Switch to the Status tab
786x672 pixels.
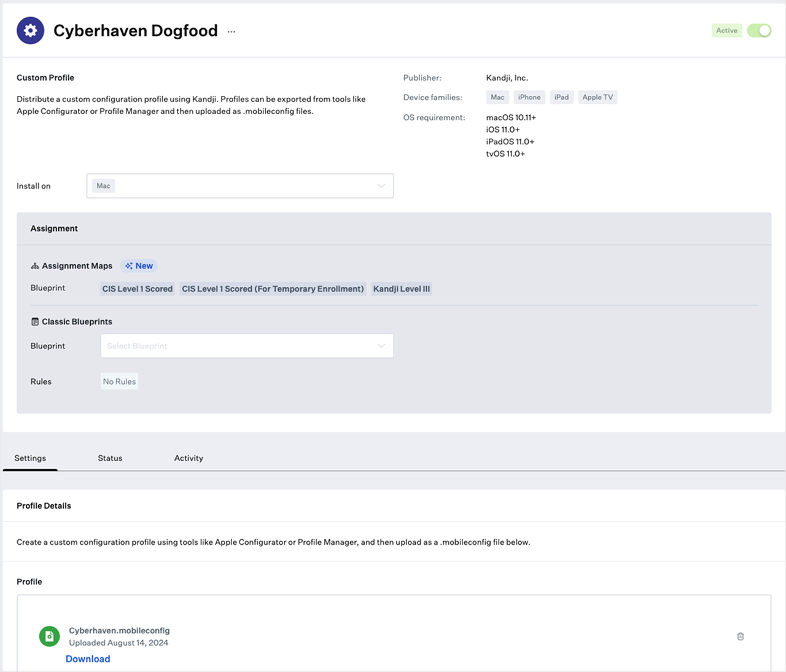pos(110,458)
